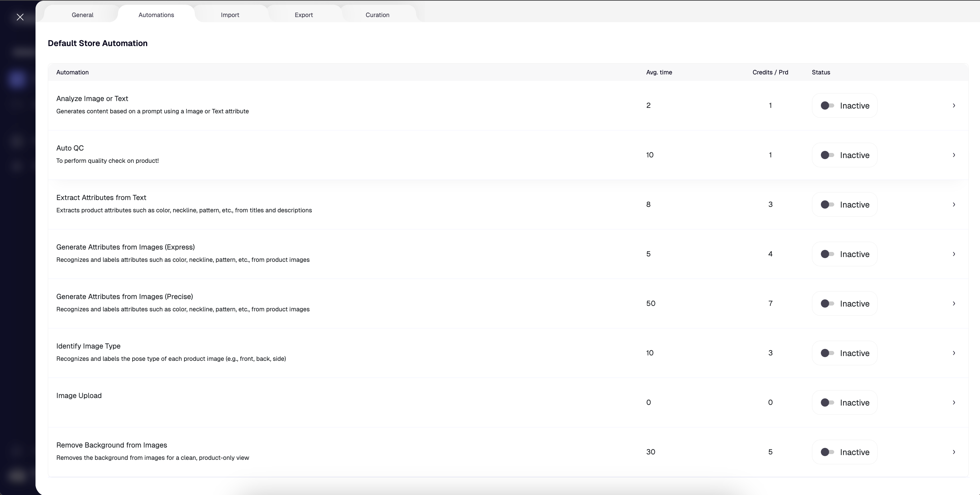Go to the Export tab
980x495 pixels.
pos(304,15)
